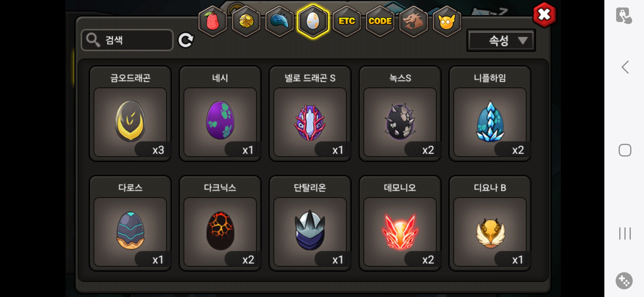
Task: Click the refresh arrow icon
Action: tap(186, 40)
